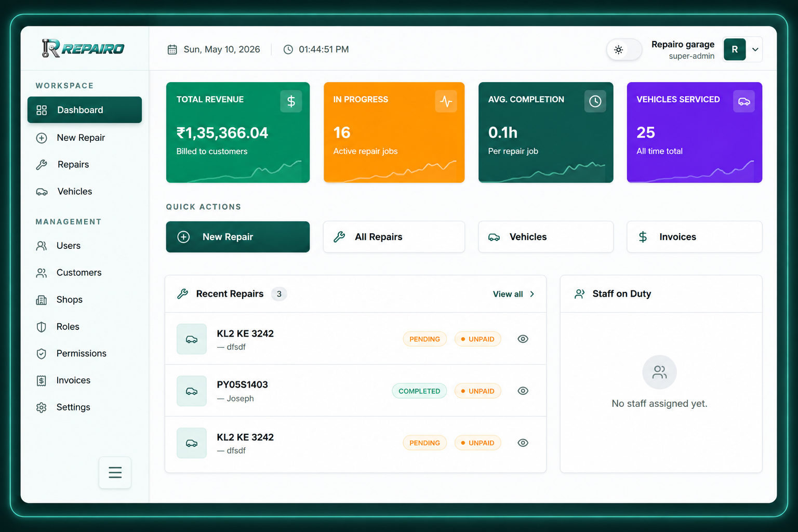Click clock icon on Avg. Completion card
The width and height of the screenshot is (798, 532).
595,101
